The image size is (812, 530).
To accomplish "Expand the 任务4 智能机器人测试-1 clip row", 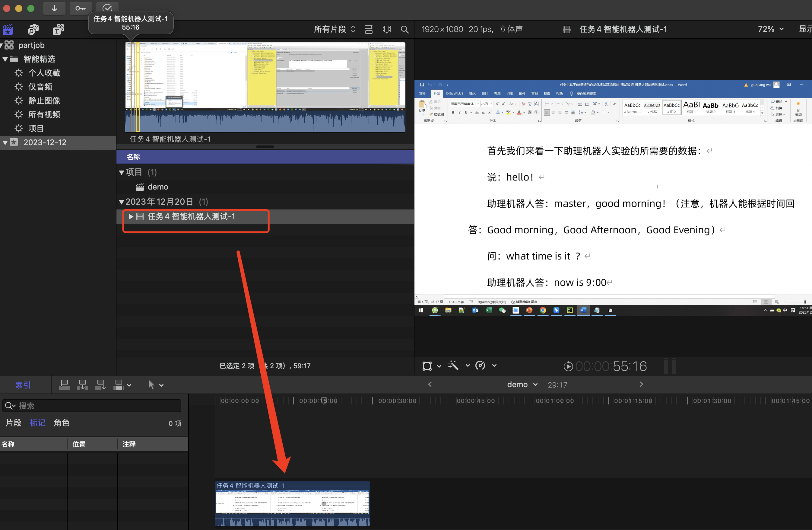I will [131, 216].
